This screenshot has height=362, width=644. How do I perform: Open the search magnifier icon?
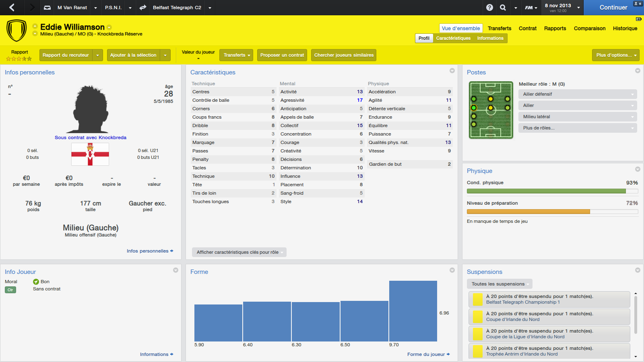pyautogui.click(x=503, y=7)
